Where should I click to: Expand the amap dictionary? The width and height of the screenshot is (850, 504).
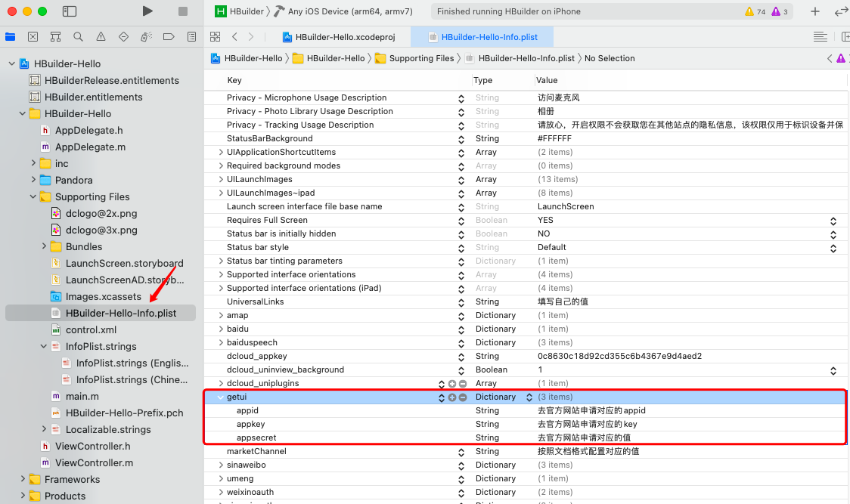click(221, 315)
